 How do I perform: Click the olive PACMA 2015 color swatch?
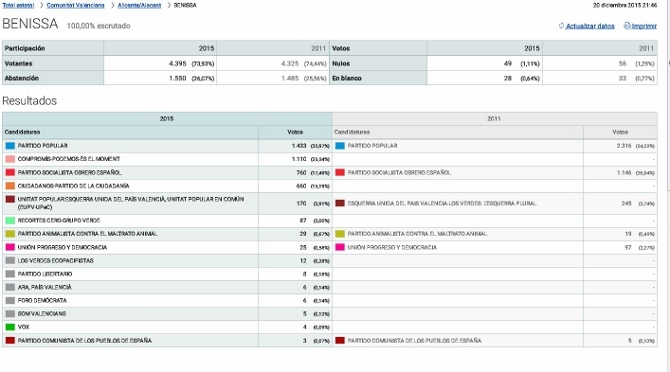point(10,234)
